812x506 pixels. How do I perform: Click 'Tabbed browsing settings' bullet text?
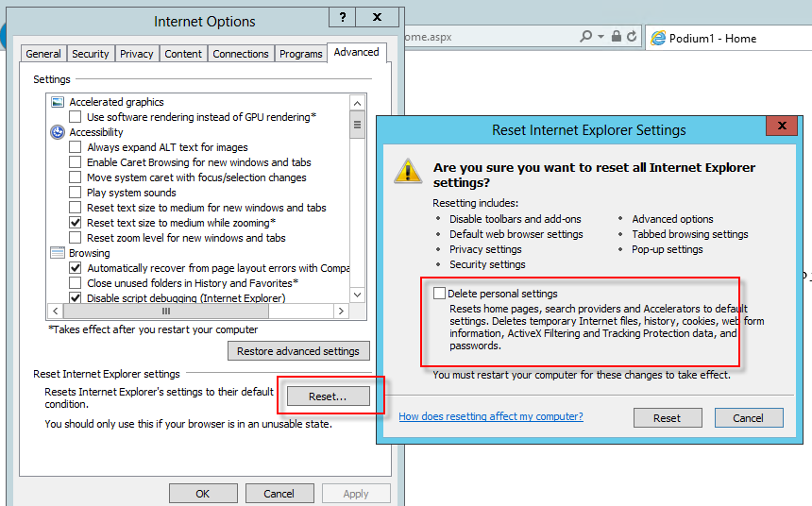[690, 234]
